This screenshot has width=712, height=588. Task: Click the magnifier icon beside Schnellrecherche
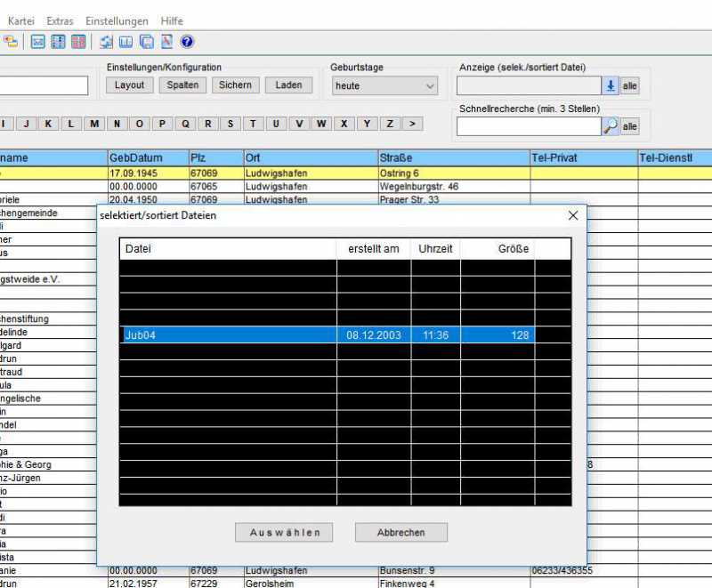click(x=610, y=126)
